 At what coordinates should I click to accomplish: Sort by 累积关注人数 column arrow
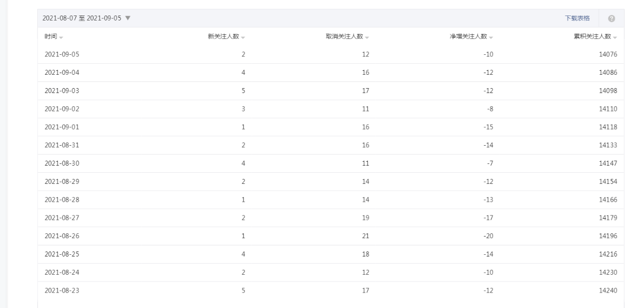pos(615,38)
